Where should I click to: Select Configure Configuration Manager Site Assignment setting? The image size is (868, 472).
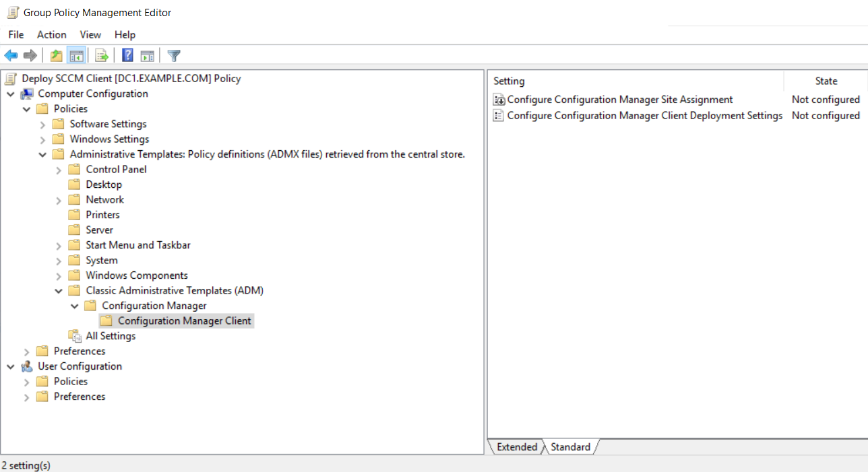point(619,100)
